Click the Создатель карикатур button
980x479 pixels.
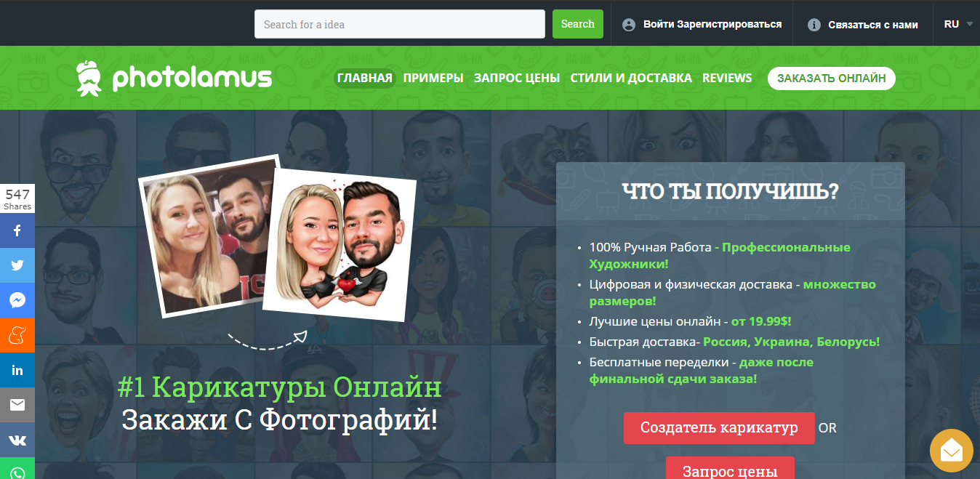[719, 427]
